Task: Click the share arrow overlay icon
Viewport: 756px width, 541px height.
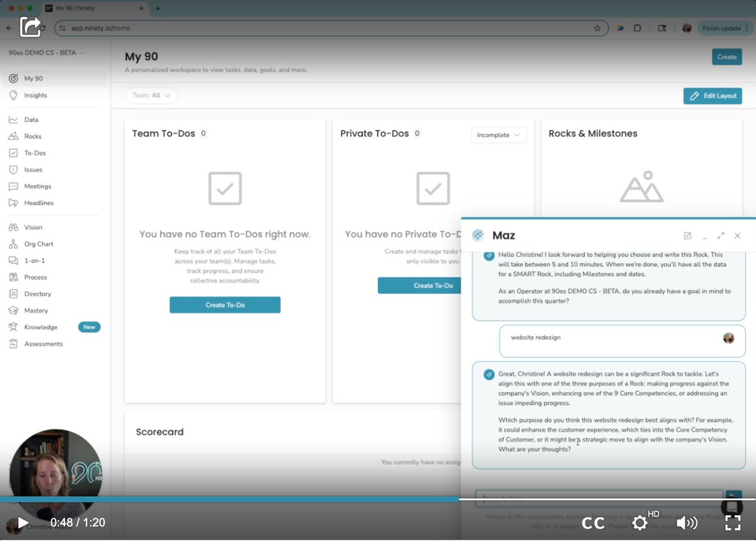Action: click(30, 26)
